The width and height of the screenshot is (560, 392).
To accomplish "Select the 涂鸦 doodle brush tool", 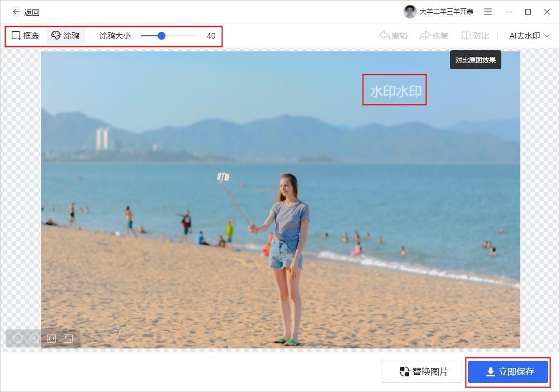I will click(x=65, y=36).
